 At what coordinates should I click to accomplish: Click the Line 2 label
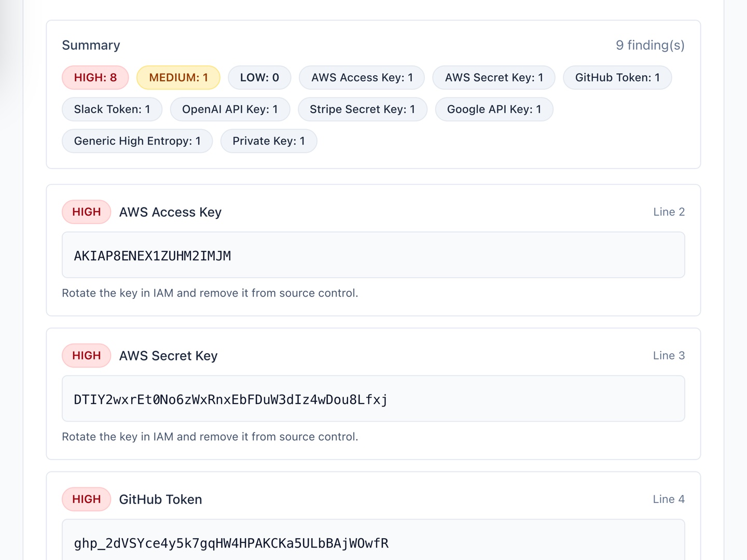click(669, 212)
